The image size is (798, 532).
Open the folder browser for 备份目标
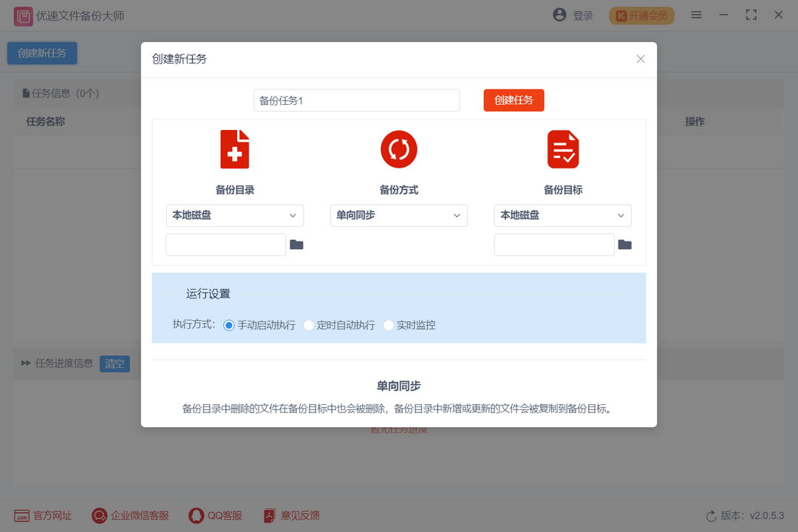tap(625, 244)
